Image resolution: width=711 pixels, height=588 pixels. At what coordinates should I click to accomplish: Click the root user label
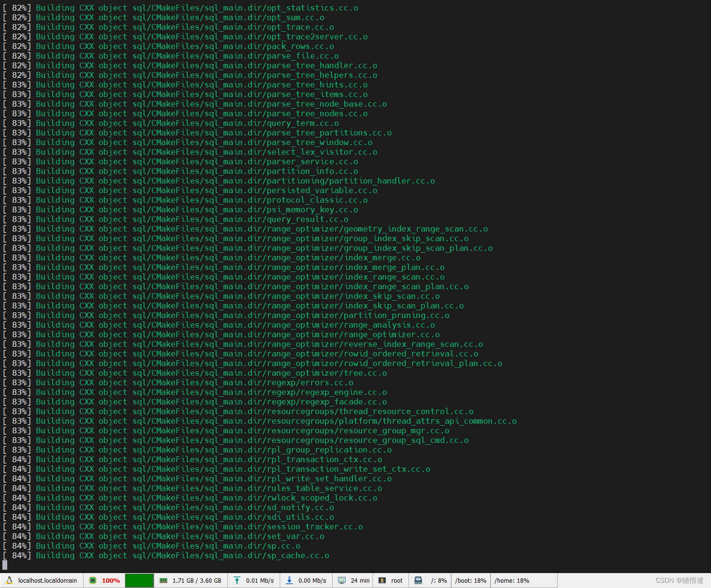coord(397,580)
